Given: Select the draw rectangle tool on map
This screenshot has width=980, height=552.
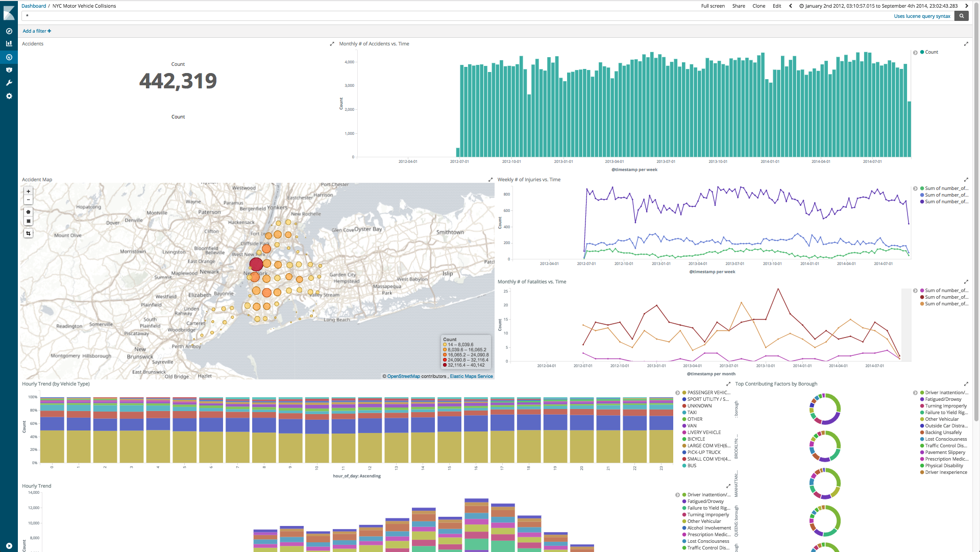Looking at the screenshot, I should [x=29, y=221].
